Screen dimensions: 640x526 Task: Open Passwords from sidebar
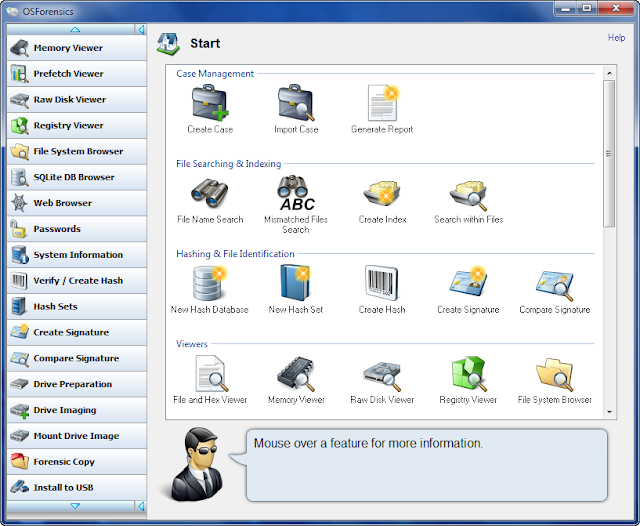click(77, 229)
